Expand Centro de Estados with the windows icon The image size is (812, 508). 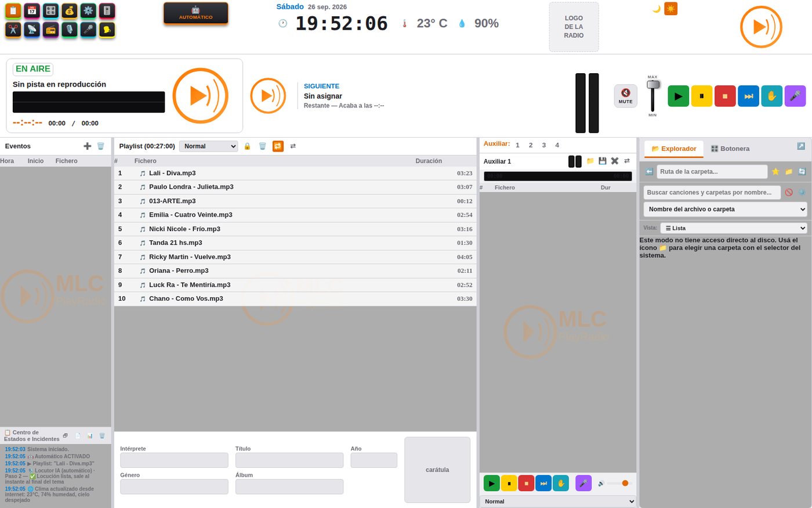coord(66,435)
